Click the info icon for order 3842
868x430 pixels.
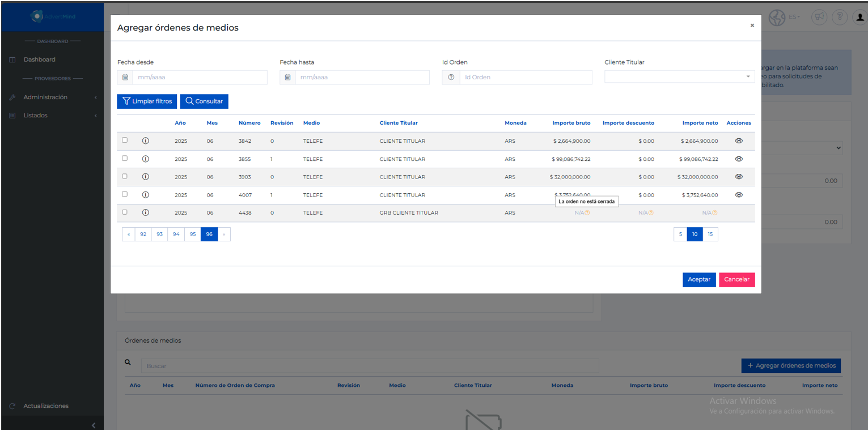[145, 141]
